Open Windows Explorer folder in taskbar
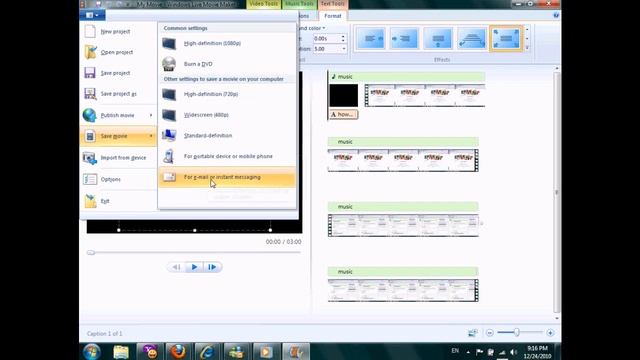This screenshot has height=360, width=640. 121,351
